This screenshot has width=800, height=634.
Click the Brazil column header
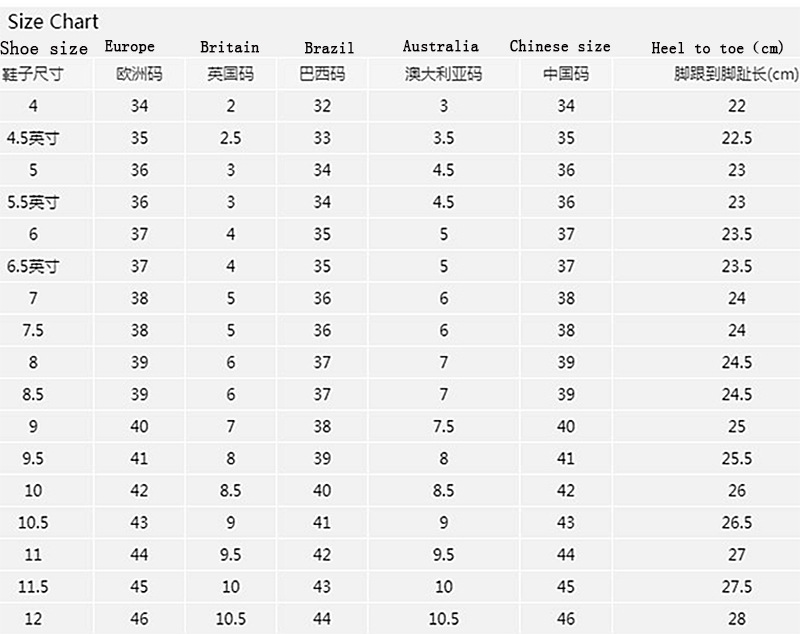click(x=329, y=47)
